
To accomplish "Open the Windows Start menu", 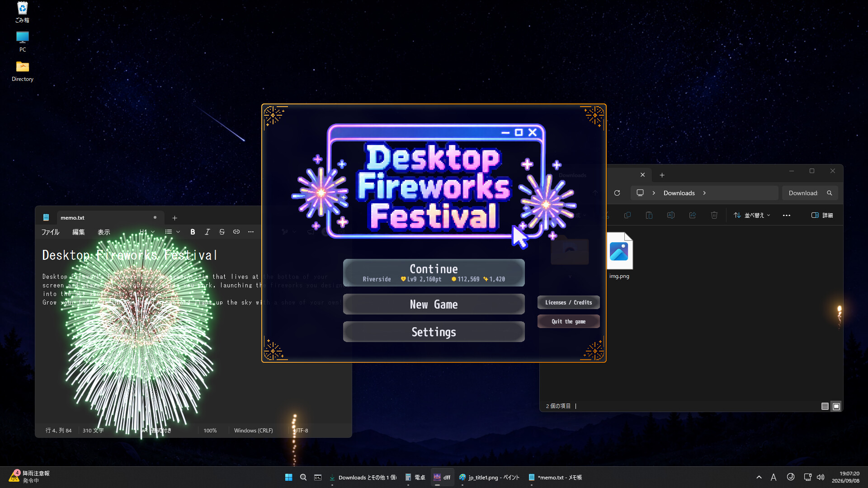I will (288, 477).
